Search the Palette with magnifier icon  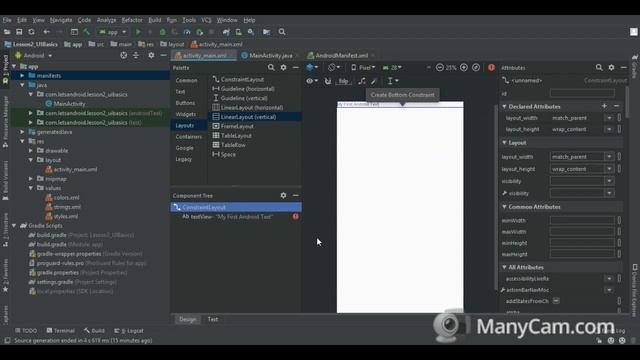(x=271, y=67)
